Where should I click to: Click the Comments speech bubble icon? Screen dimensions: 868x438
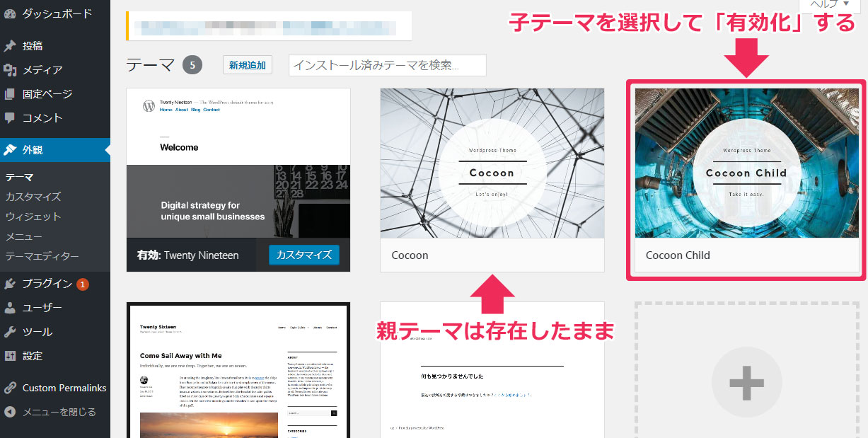tap(10, 118)
